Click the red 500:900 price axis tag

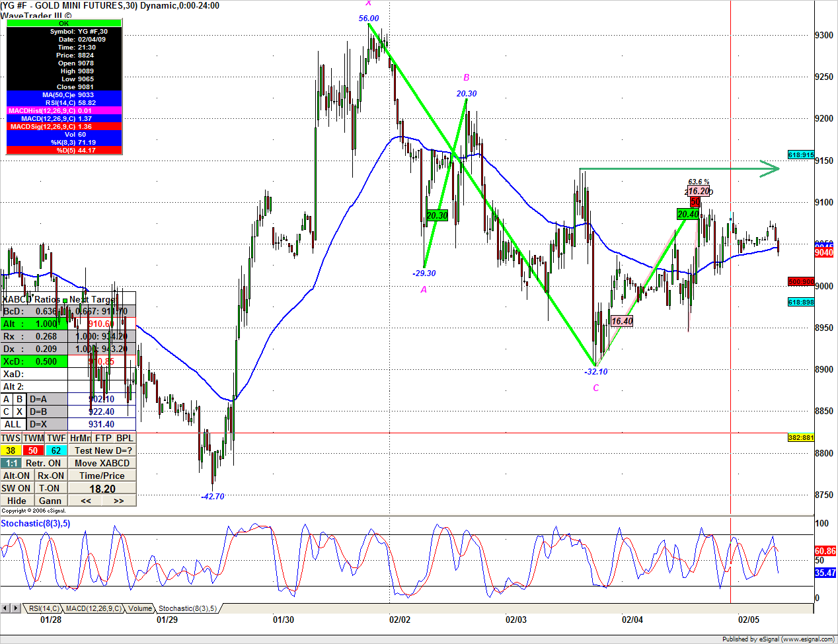801,281
